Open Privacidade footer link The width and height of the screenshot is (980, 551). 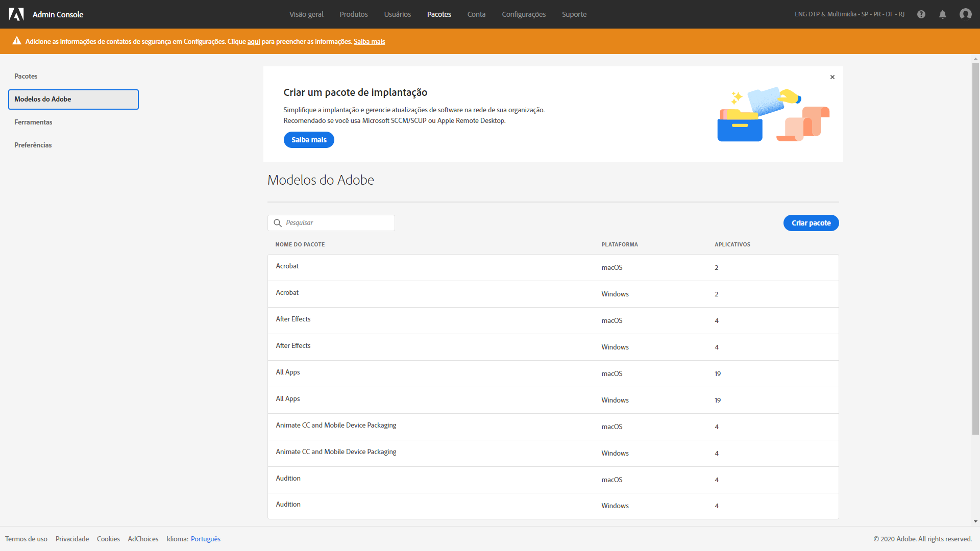pyautogui.click(x=72, y=539)
